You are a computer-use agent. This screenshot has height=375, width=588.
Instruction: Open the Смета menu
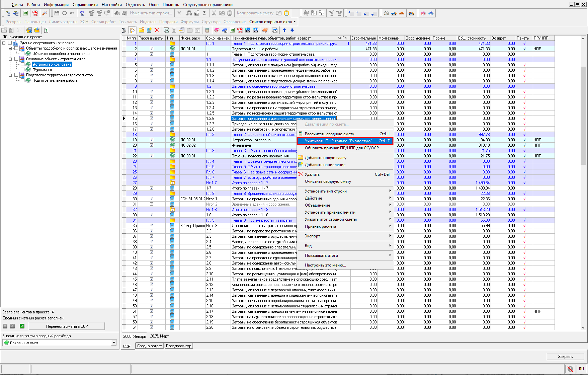[x=17, y=5]
